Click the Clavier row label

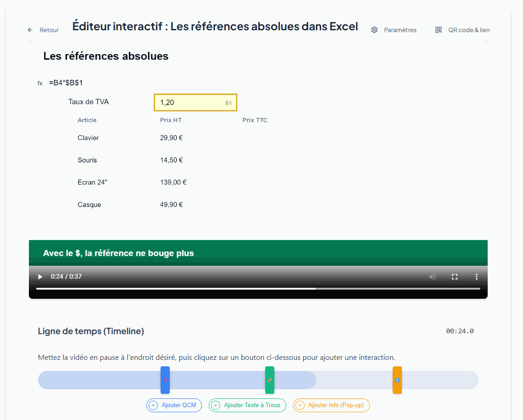[x=88, y=138]
